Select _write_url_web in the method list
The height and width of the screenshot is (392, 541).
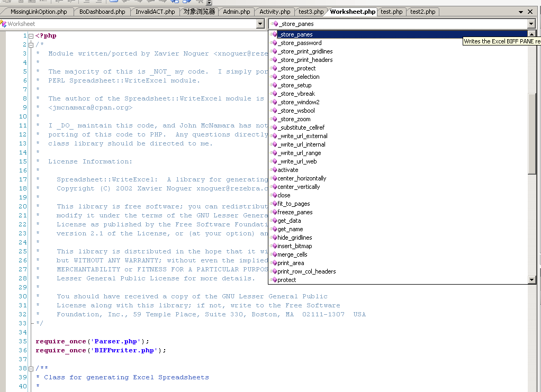[x=297, y=161]
